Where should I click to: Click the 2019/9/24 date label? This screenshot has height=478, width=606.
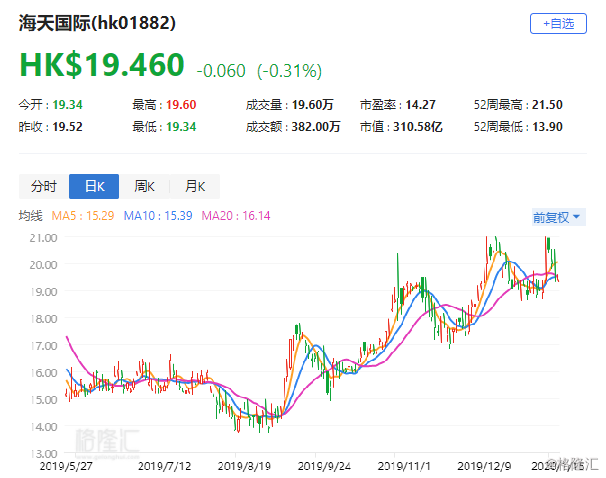tap(324, 466)
